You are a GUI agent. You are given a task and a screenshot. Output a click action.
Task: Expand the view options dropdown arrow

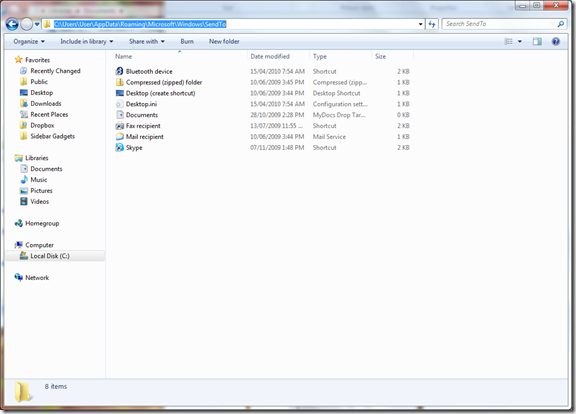point(520,42)
